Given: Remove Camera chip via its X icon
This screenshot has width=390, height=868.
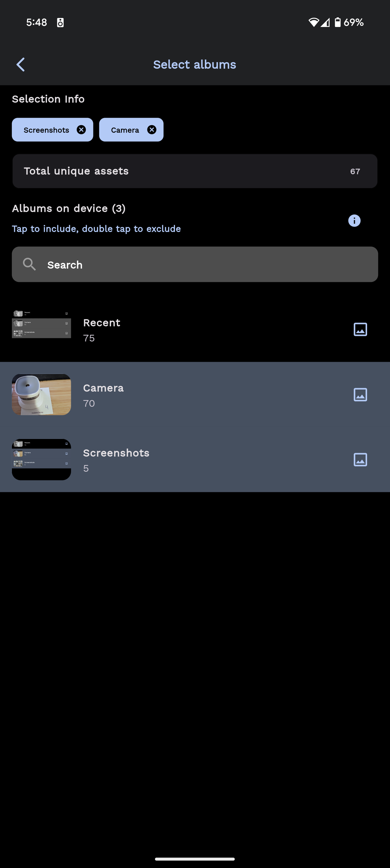Looking at the screenshot, I should coord(152,130).
